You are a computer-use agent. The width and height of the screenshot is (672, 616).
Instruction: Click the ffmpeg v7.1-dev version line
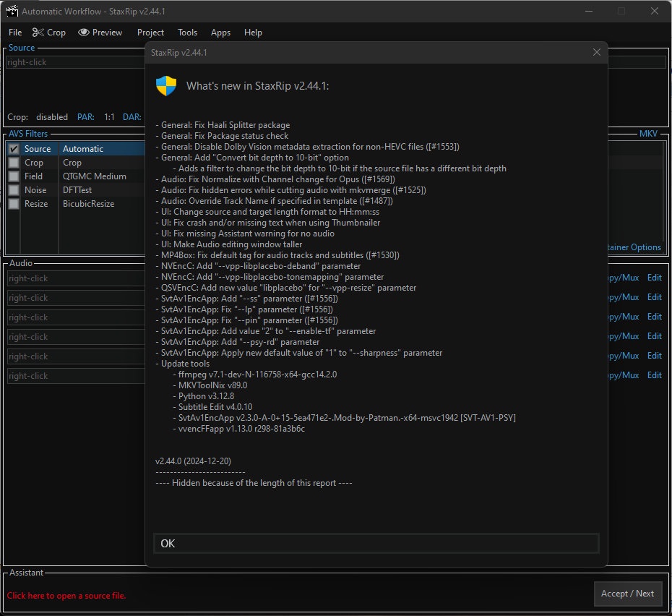255,375
